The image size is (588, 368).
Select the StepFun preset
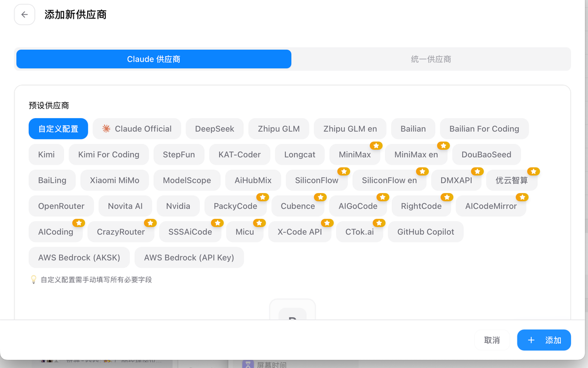tap(179, 155)
